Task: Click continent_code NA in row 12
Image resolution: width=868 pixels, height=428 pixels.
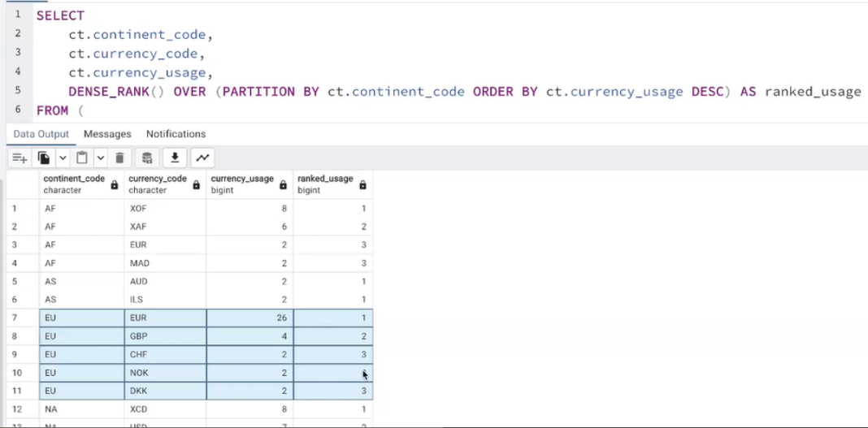Action: (82, 409)
